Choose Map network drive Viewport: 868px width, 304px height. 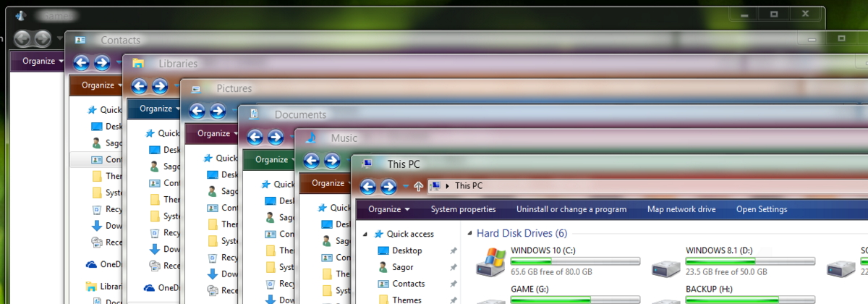tap(681, 209)
